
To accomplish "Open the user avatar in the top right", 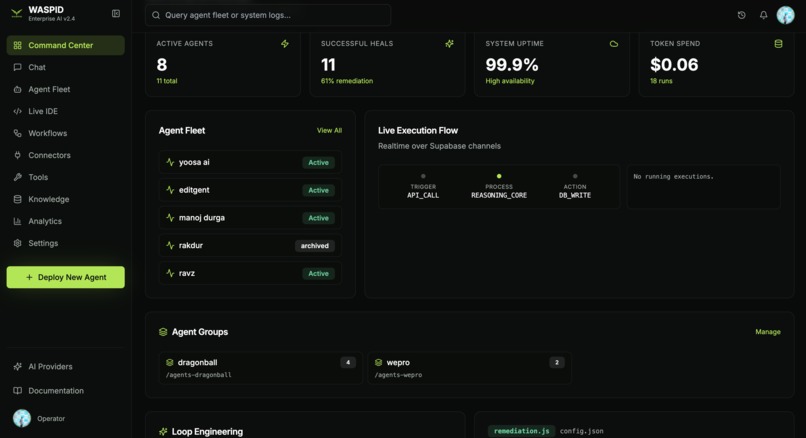I will (785, 15).
